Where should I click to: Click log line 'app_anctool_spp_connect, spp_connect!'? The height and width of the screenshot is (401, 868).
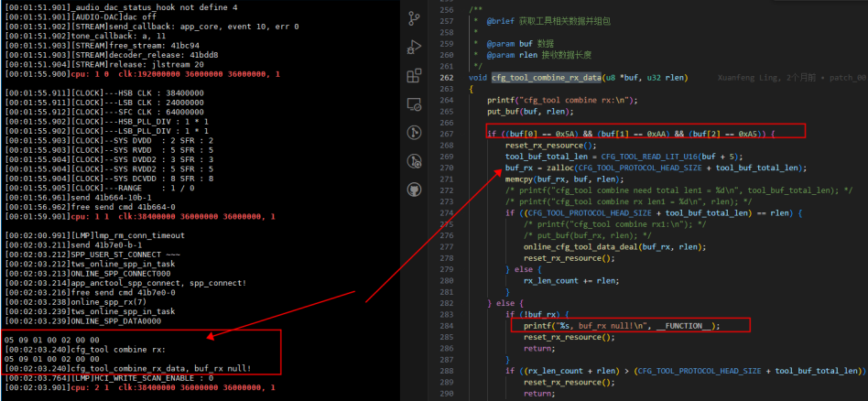click(125, 283)
